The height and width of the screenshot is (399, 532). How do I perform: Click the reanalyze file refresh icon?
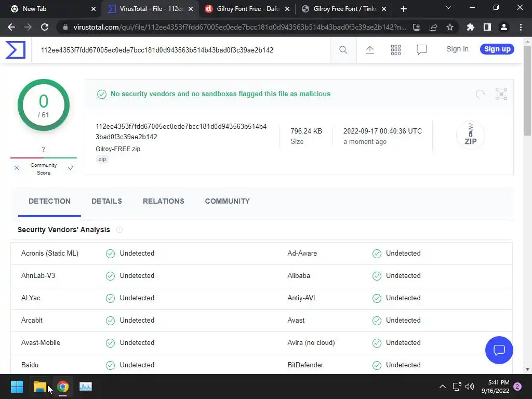(480, 94)
